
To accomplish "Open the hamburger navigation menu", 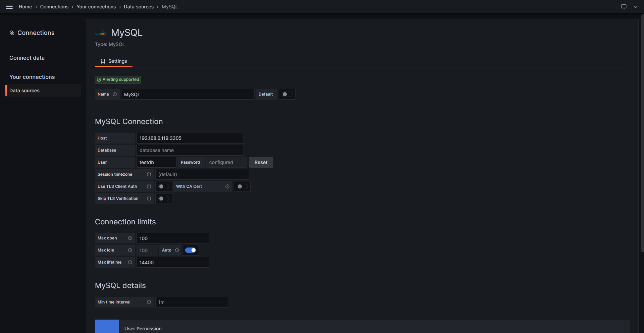I will (9, 7).
